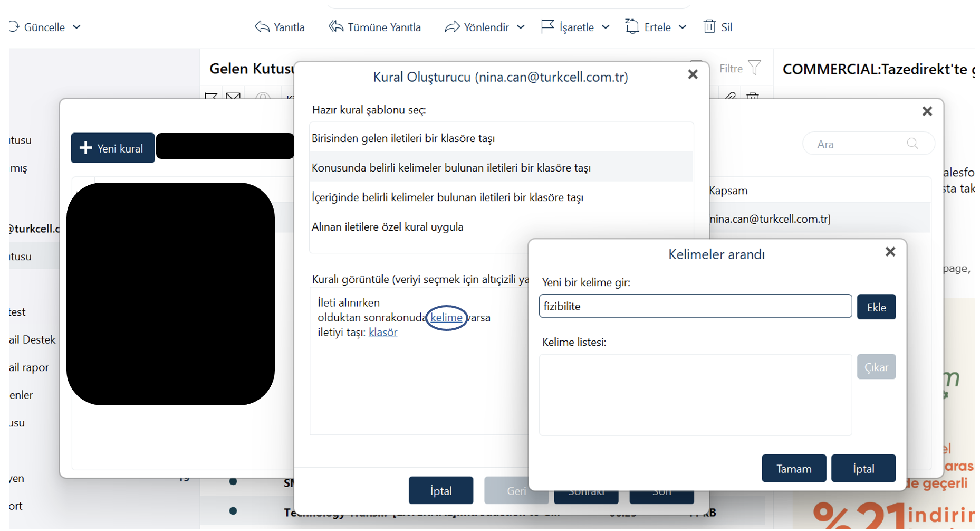The image size is (980, 531).
Task: Click the Sil trash icon
Action: point(709,26)
